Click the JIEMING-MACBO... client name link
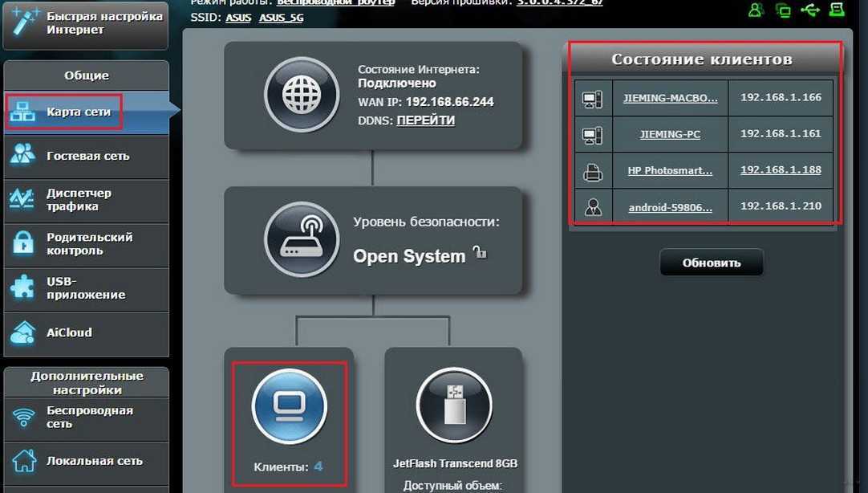 point(670,98)
